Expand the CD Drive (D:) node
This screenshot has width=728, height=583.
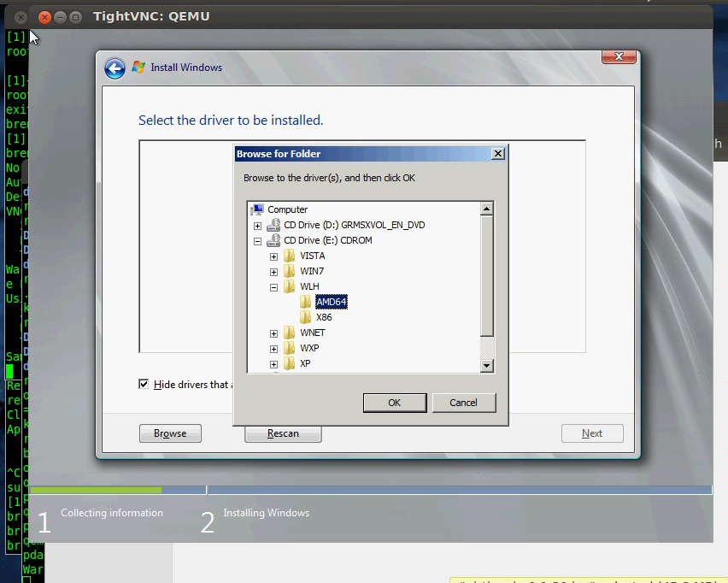(x=258, y=226)
